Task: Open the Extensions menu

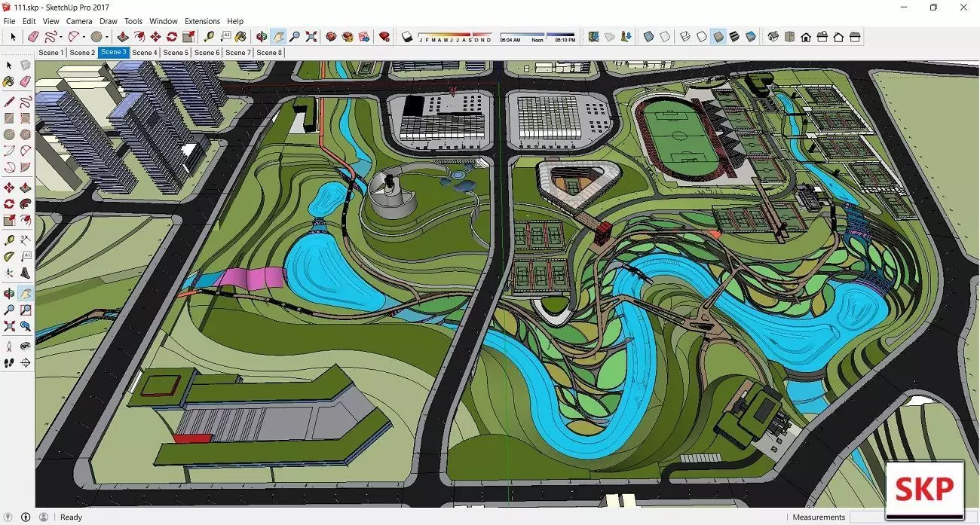Action: click(202, 21)
